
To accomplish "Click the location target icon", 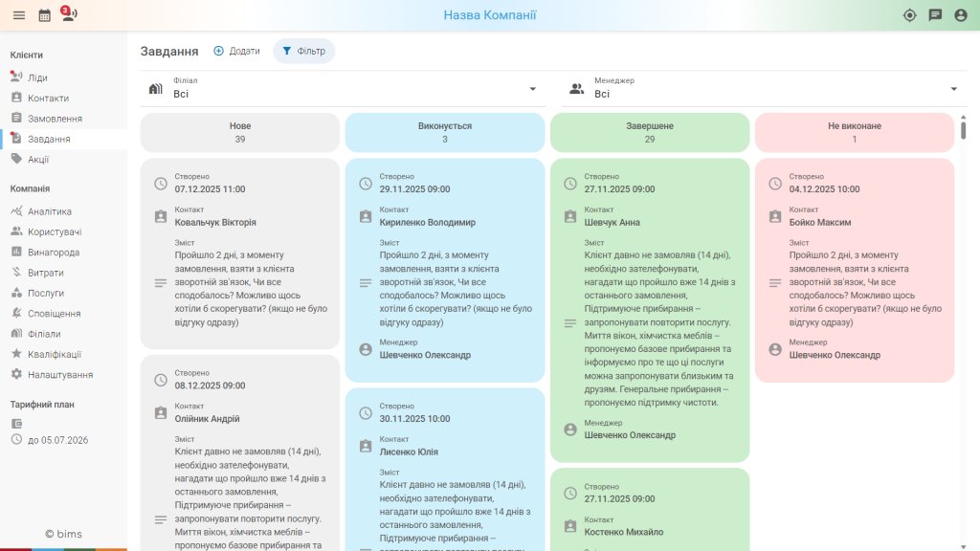I will pos(909,15).
